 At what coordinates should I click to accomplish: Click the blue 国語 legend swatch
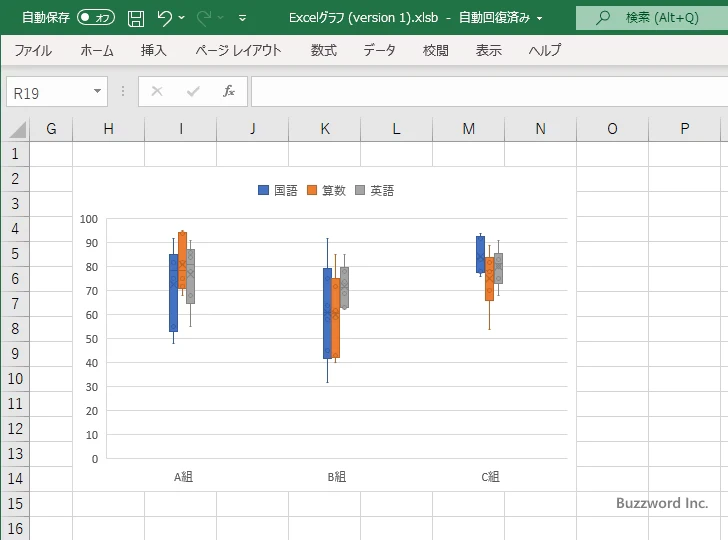pyautogui.click(x=263, y=190)
